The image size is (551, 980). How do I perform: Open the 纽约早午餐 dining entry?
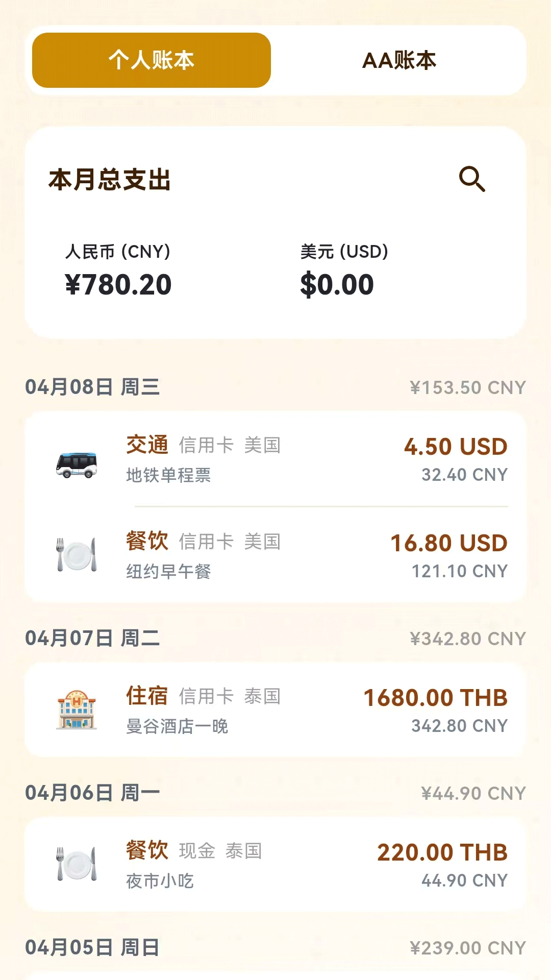coord(275,555)
